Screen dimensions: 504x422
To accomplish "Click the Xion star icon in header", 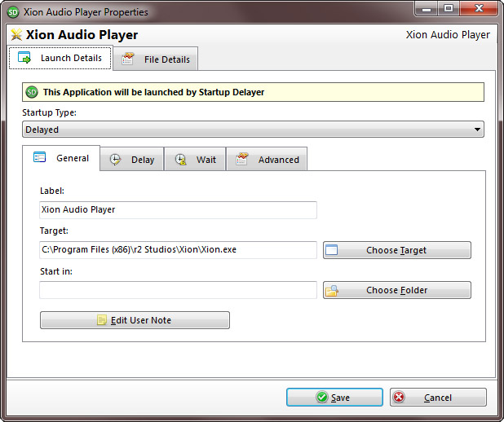I will pyautogui.click(x=16, y=35).
